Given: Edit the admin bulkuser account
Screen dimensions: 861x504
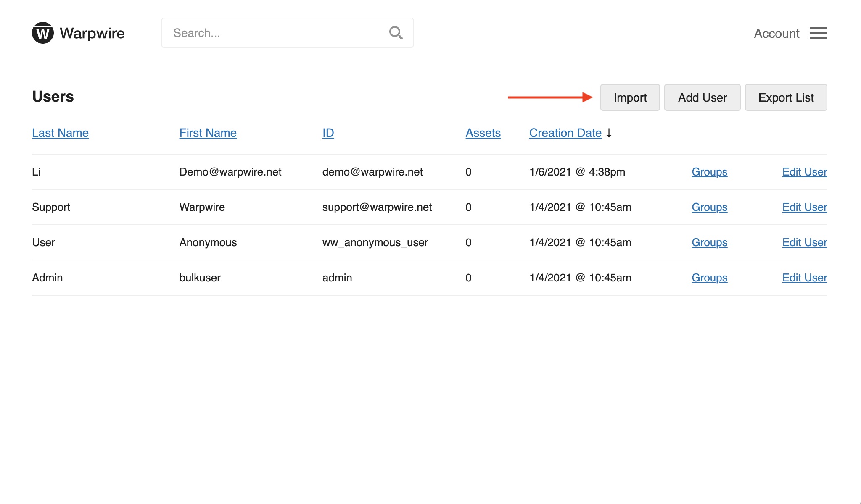Looking at the screenshot, I should click(804, 278).
